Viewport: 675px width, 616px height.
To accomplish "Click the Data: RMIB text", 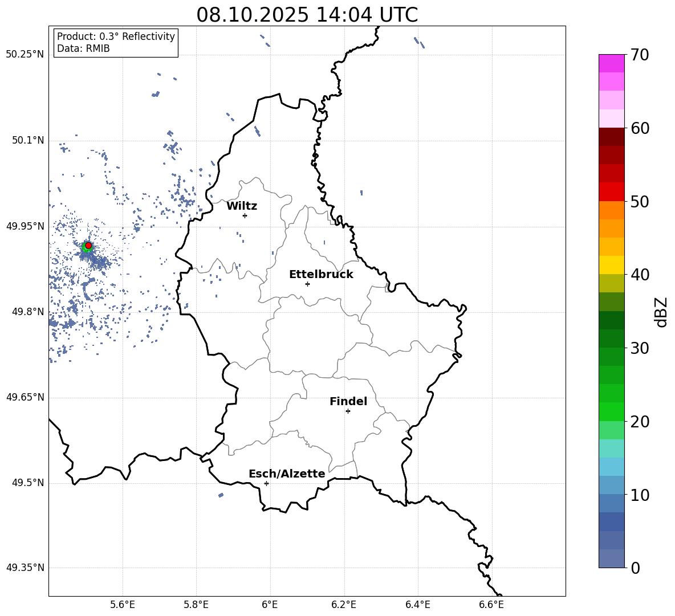I will [x=83, y=48].
